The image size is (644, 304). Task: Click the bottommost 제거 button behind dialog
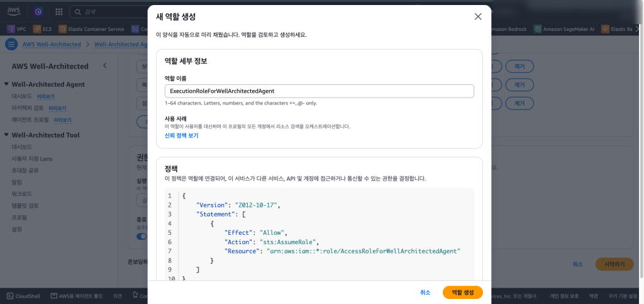[519, 103]
